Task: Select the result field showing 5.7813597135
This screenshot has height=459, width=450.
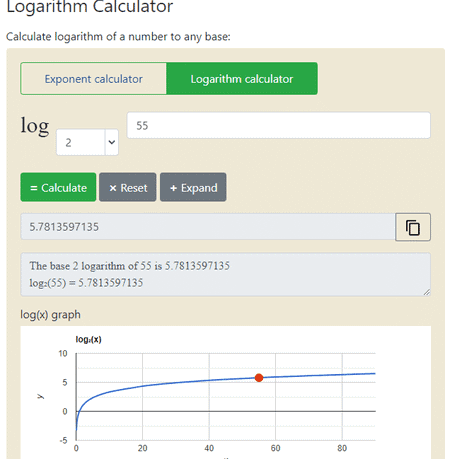Action: coord(208,227)
